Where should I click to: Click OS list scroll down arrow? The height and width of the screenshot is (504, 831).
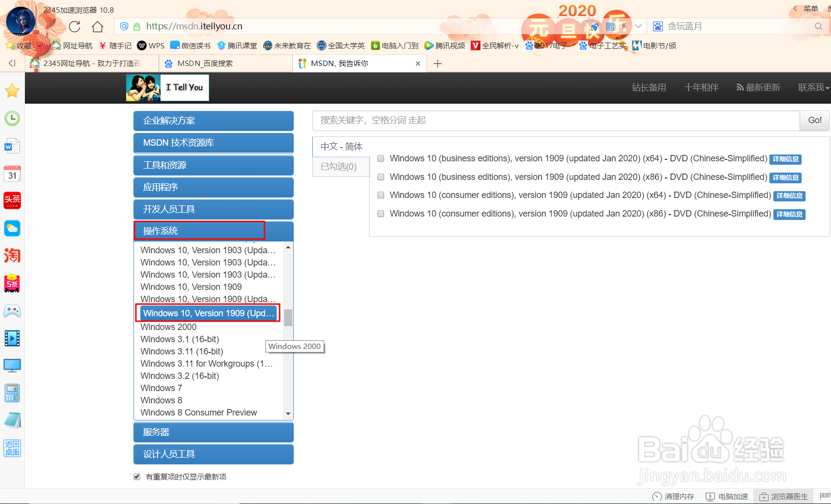tap(288, 414)
